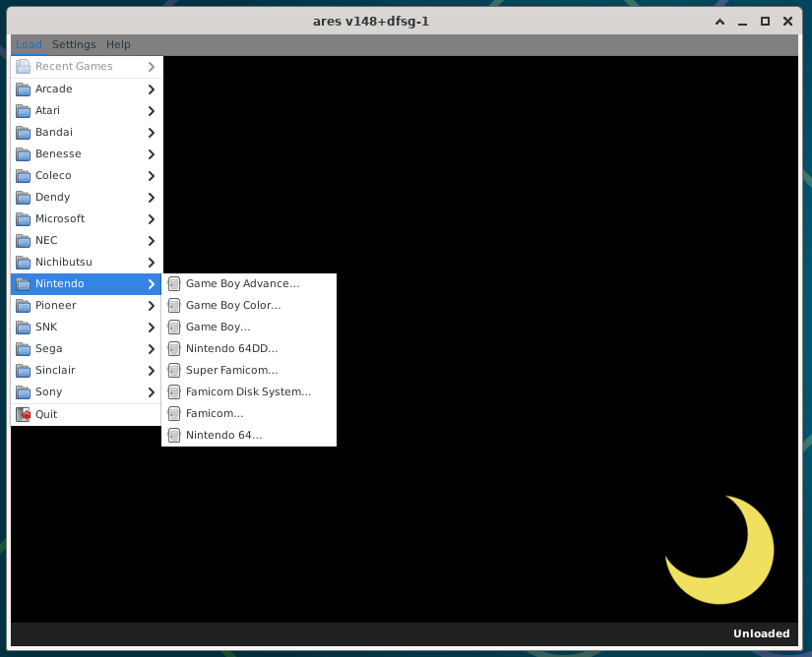812x657 pixels.
Task: Click the Unloaded status bar text
Action: pos(761,633)
